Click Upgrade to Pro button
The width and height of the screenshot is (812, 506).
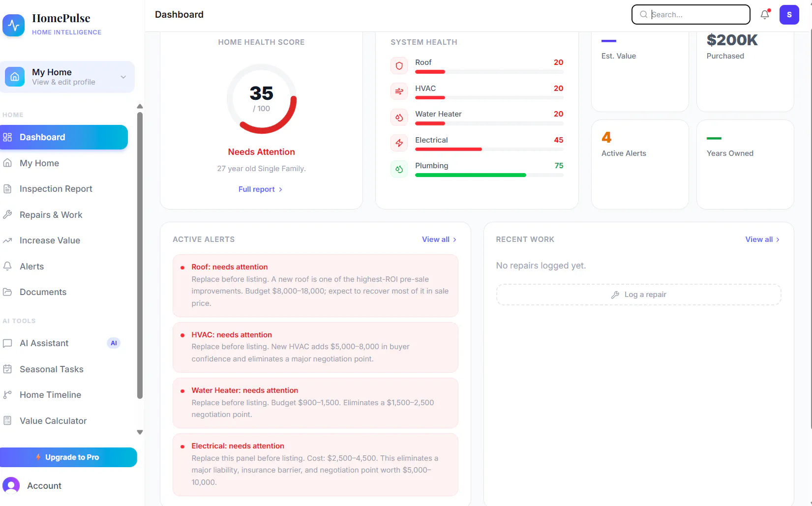(x=68, y=457)
